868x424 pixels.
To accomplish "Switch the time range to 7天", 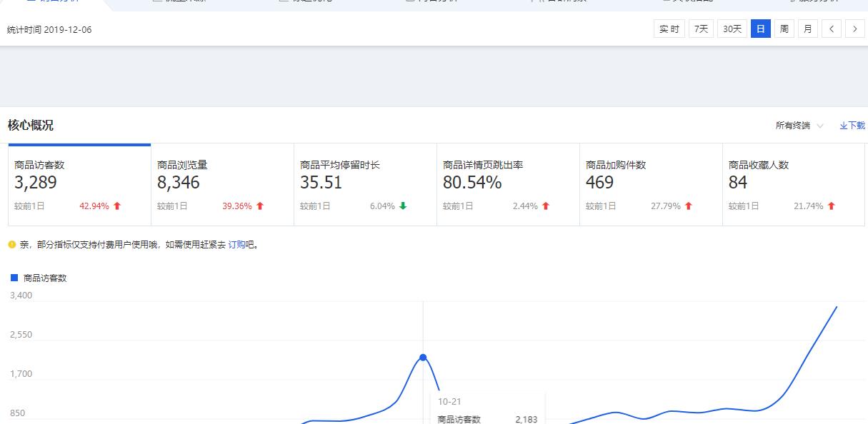I will 701,29.
